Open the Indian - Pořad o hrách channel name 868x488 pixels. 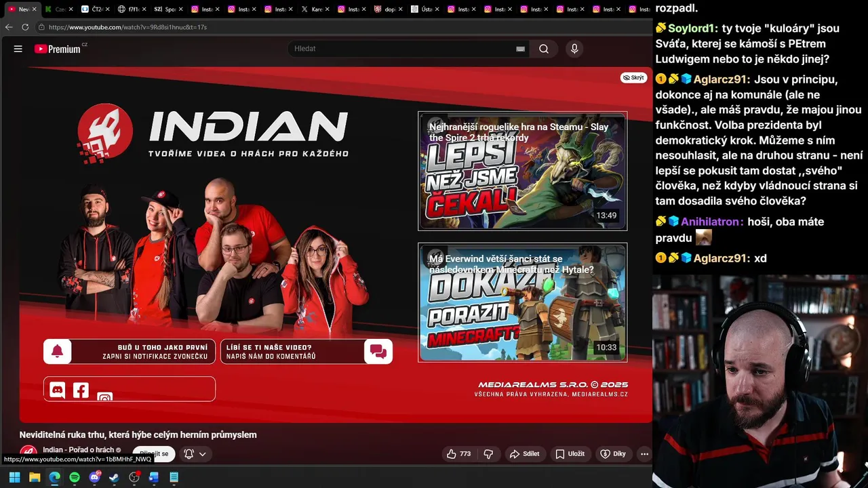(78, 450)
